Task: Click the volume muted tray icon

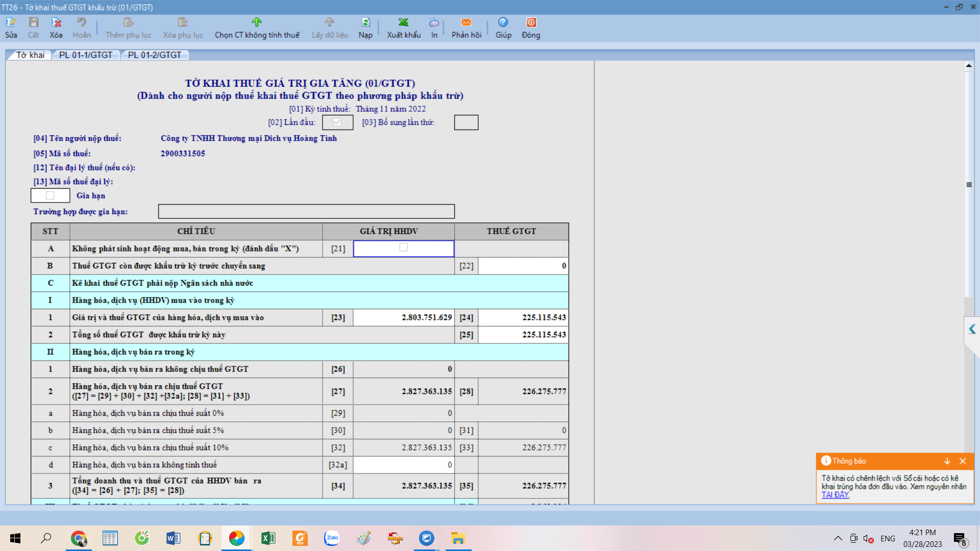Action: click(868, 539)
